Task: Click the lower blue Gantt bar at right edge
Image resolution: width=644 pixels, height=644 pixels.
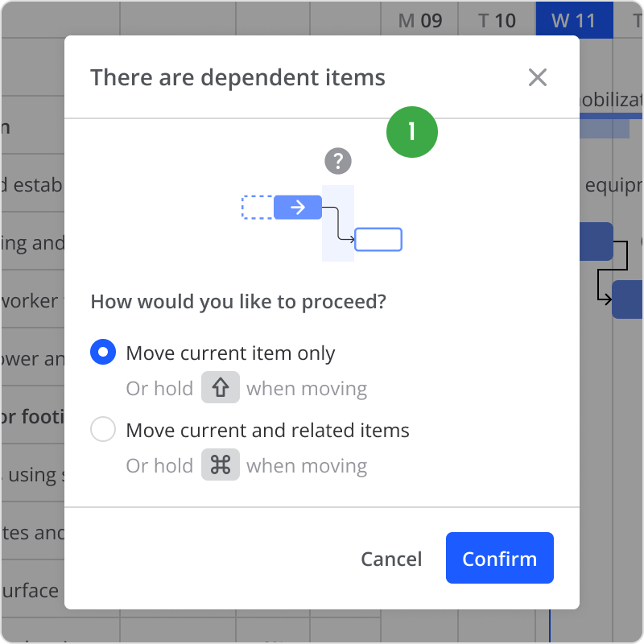Action: point(629,299)
